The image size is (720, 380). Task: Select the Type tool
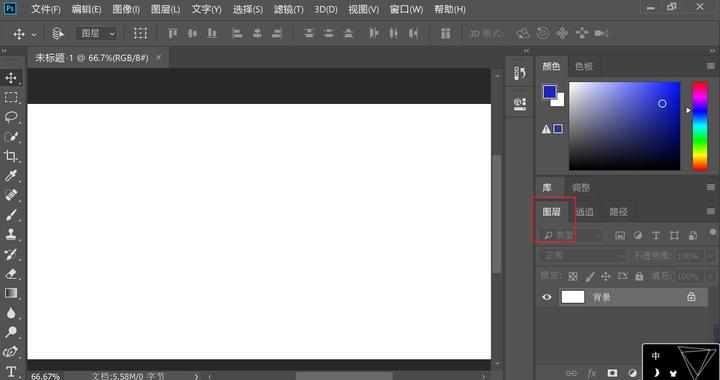pos(11,371)
